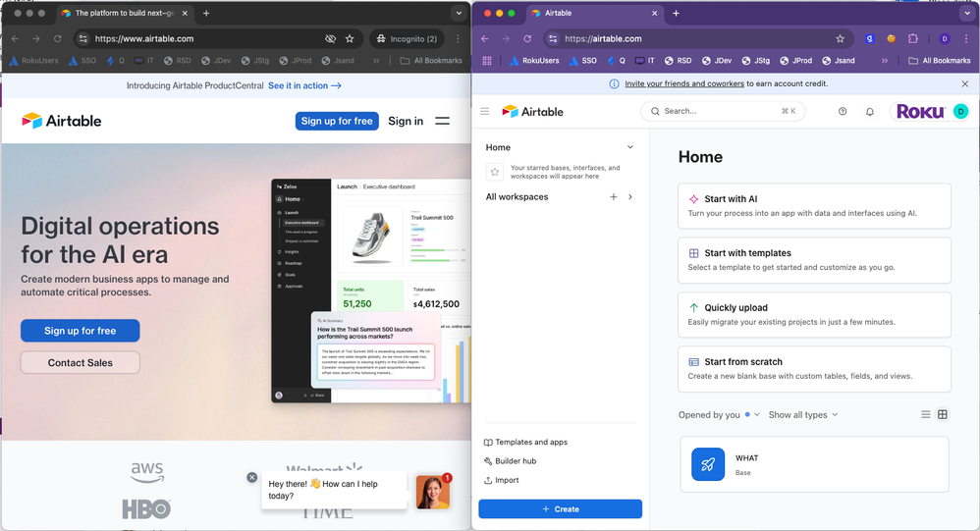
Task: Click Airtable logo in app header
Action: point(532,111)
